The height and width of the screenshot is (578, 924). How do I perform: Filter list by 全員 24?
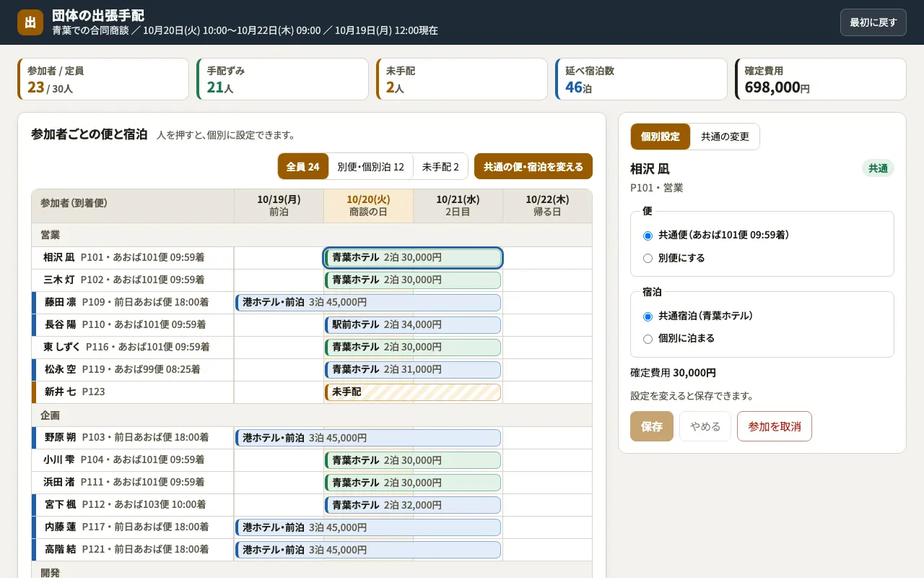tap(303, 166)
